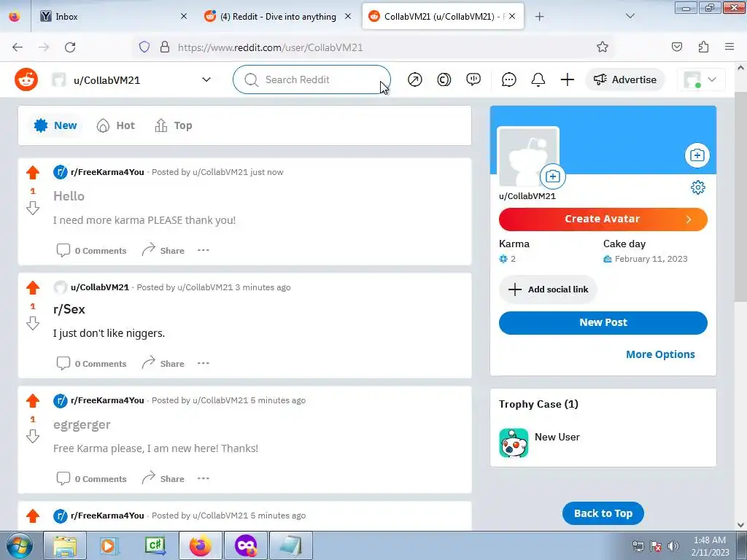Open Windows Explorer from taskbar
This screenshot has height=560, width=747.
click(x=65, y=545)
